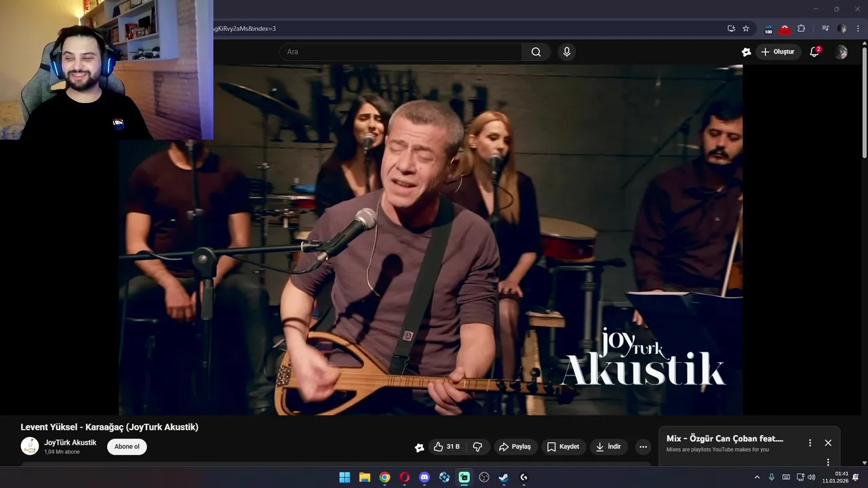Save video with Kaydet button
Viewport: 868px width, 488px height.
point(563,447)
